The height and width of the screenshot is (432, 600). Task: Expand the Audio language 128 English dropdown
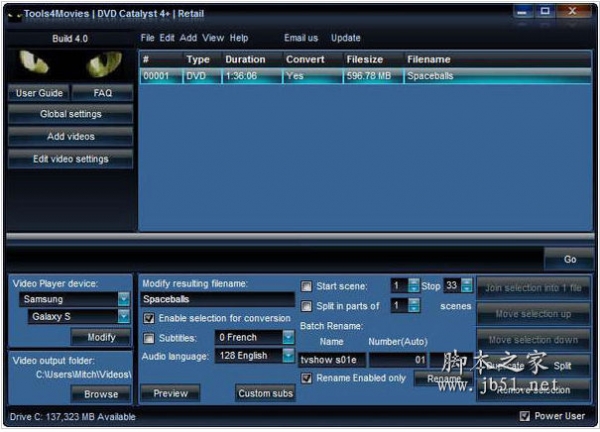click(289, 355)
